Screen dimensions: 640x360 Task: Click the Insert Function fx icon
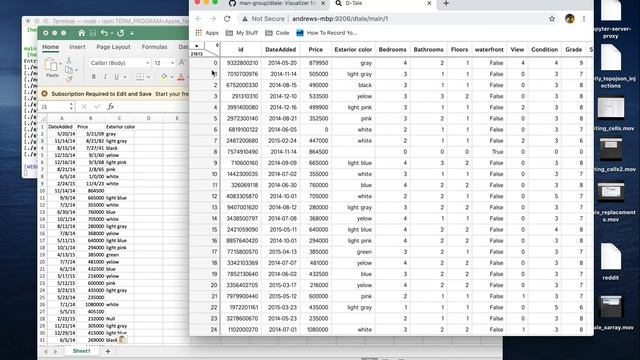point(111,107)
